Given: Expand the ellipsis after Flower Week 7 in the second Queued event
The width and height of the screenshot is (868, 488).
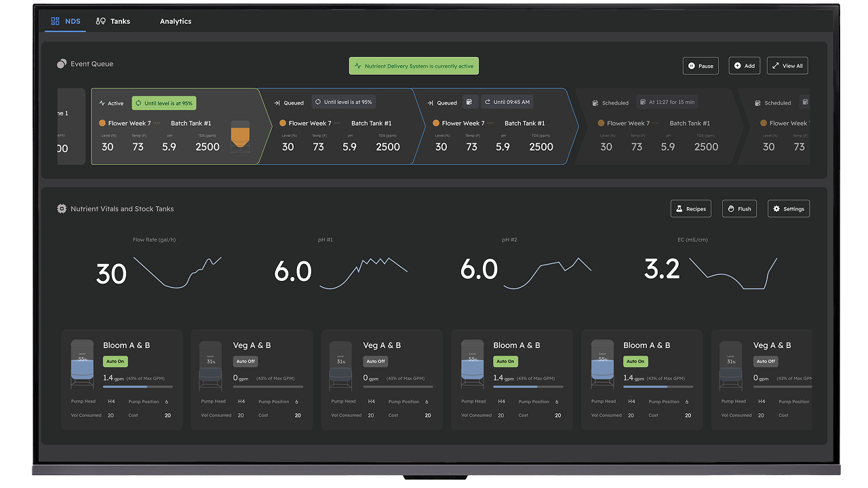Looking at the screenshot, I should click(490, 124).
